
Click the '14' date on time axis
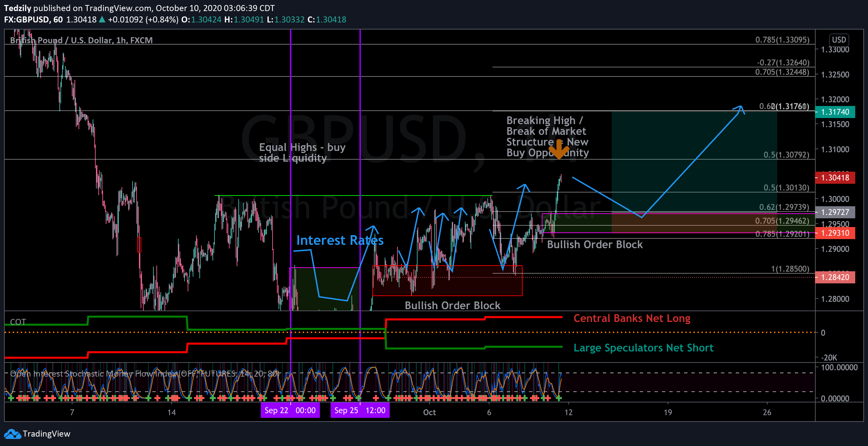[172, 412]
